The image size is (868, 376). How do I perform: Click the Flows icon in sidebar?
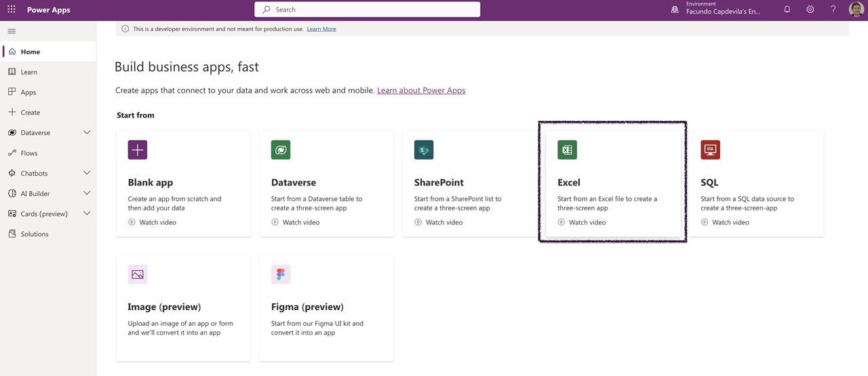click(12, 153)
